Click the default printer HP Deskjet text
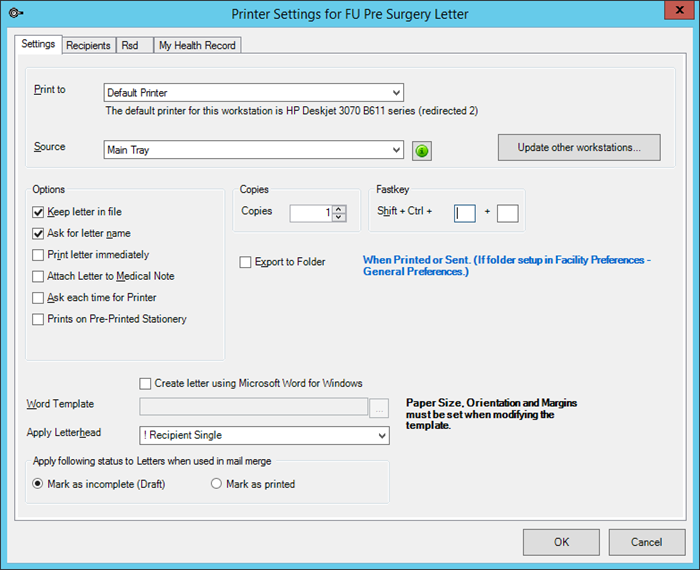700x570 pixels. tap(292, 111)
